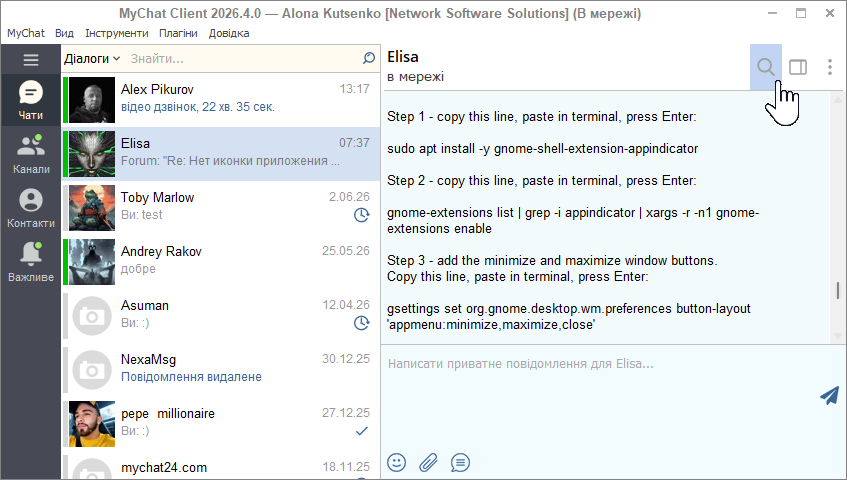Open the Toby Marlow conversation
Screen dimensions: 847x480
(221, 208)
